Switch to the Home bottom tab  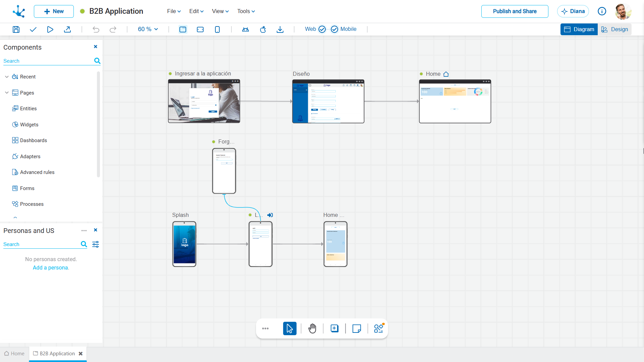[14, 354]
